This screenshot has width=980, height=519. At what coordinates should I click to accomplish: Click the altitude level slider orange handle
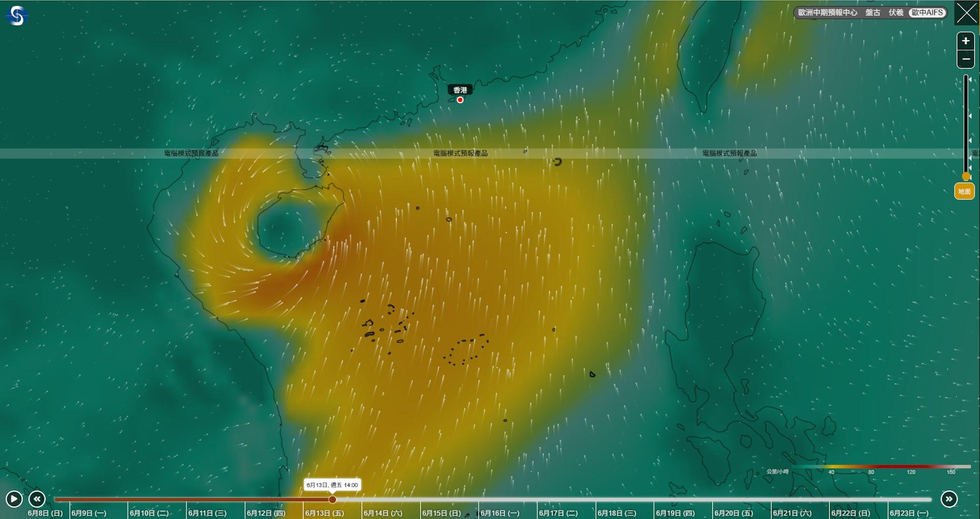[x=966, y=177]
